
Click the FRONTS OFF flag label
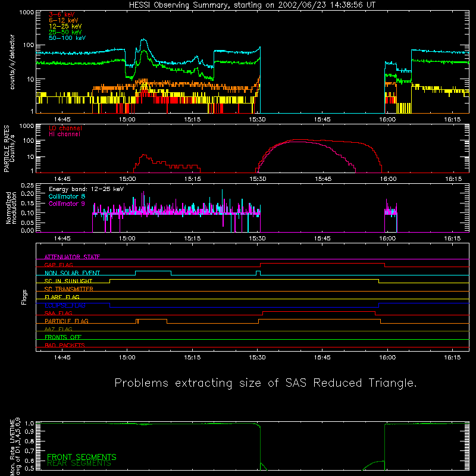click(x=63, y=337)
